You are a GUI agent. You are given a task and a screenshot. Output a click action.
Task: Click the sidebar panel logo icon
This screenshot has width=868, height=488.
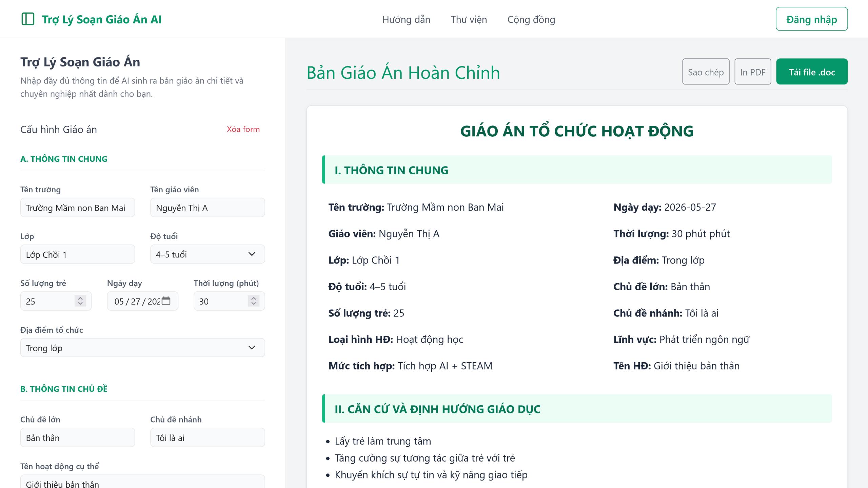28,19
